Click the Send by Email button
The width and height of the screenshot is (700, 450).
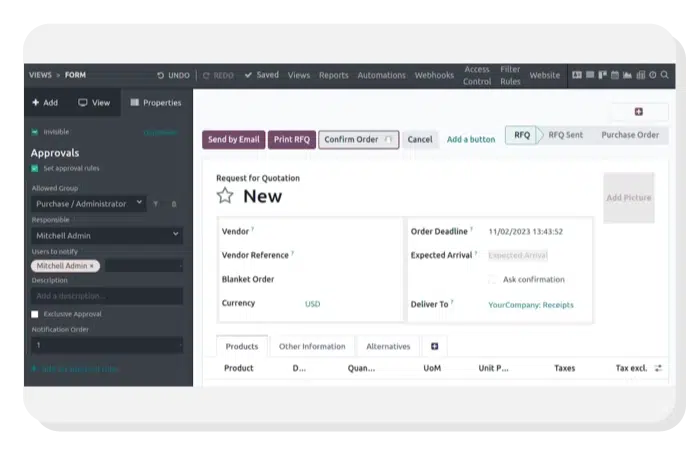(233, 140)
